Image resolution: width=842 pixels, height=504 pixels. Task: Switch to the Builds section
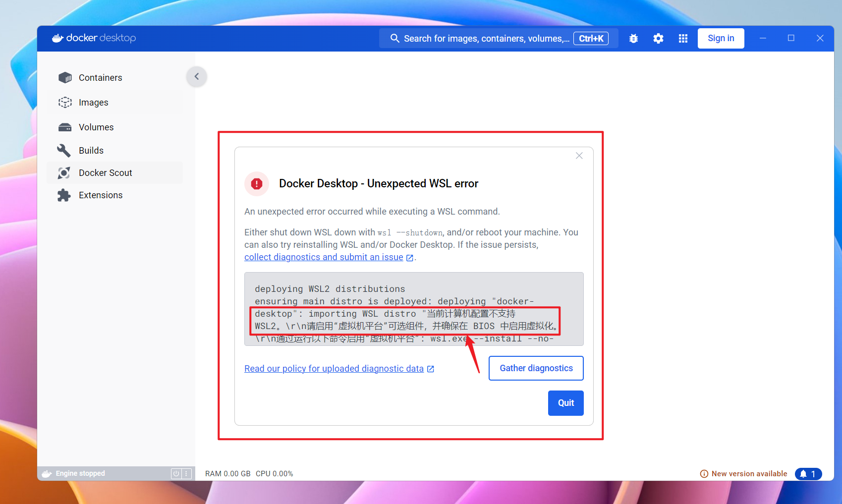click(115, 150)
